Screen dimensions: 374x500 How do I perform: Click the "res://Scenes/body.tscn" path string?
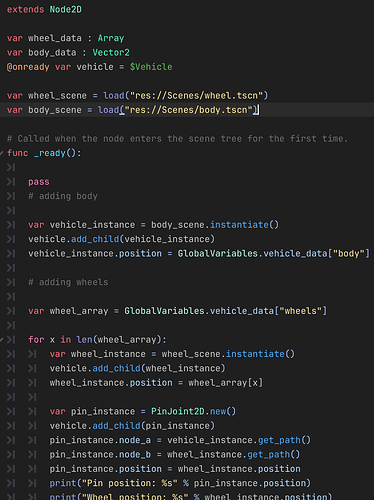pos(188,110)
